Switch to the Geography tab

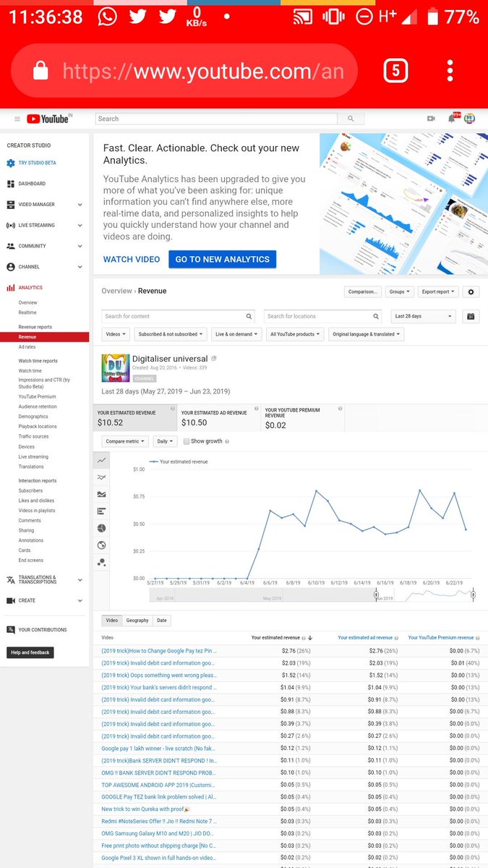point(137,620)
